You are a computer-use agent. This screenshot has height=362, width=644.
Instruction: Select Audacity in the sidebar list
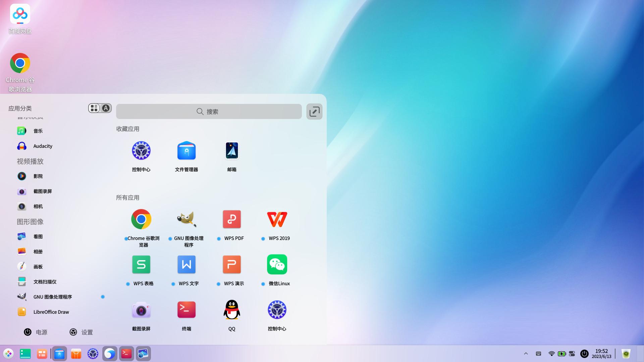coord(43,146)
